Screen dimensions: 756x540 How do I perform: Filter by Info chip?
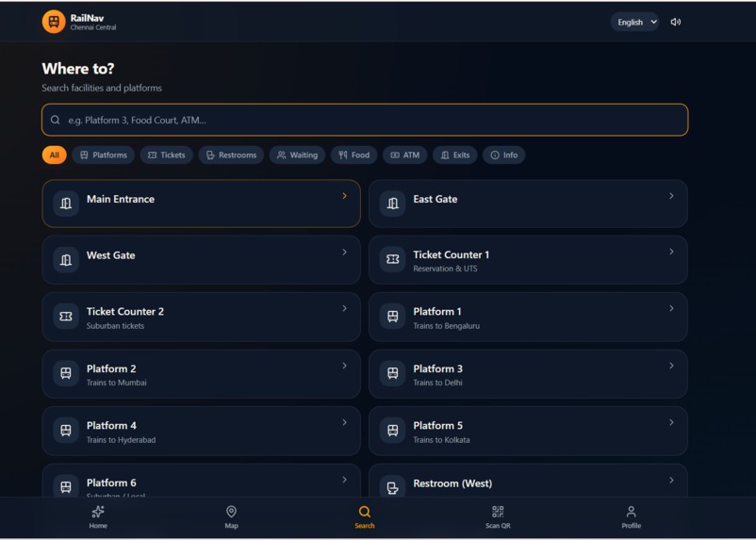pyautogui.click(x=503, y=155)
